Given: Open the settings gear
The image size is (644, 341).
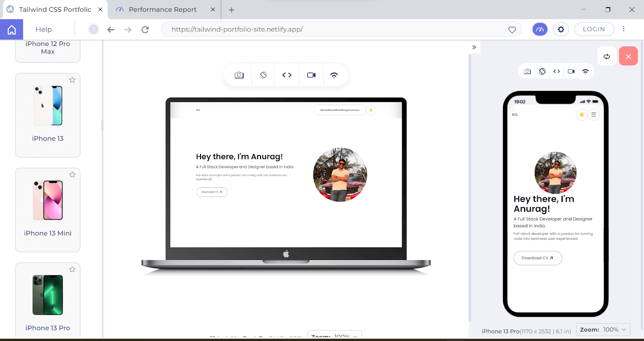Looking at the screenshot, I should coord(561,29).
